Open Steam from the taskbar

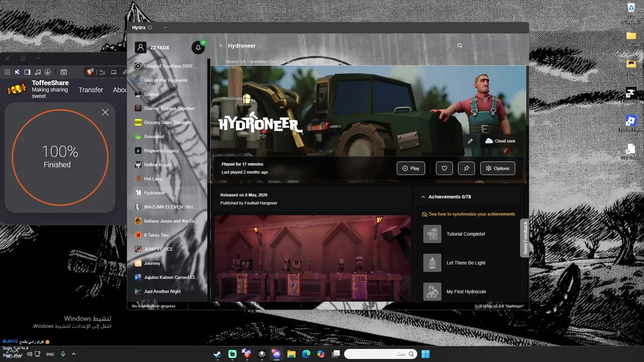tap(217, 354)
